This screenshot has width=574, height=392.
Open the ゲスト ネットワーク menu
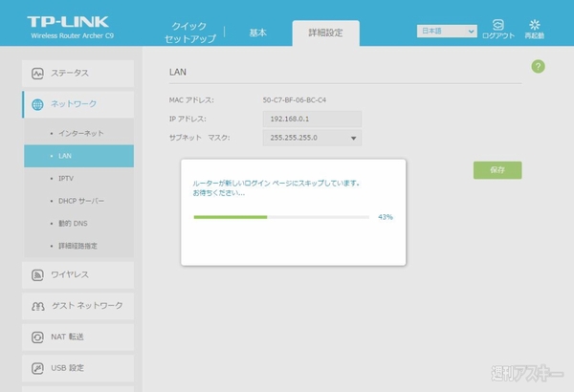pos(78,306)
